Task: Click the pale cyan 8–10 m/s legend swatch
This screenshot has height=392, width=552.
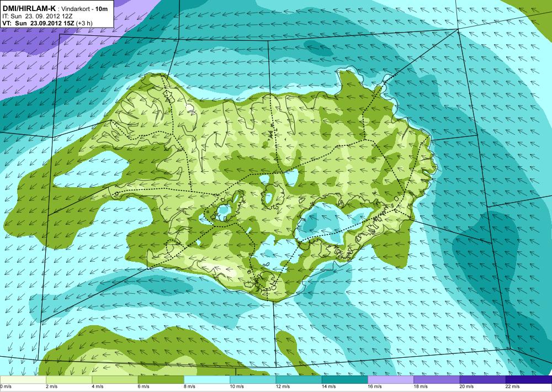Action: pyautogui.click(x=207, y=380)
